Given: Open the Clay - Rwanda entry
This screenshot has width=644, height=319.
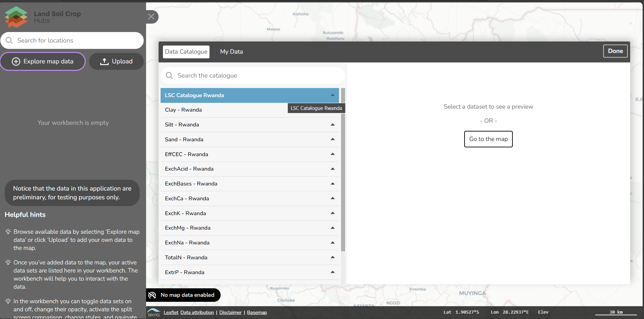Looking at the screenshot, I should (x=183, y=110).
